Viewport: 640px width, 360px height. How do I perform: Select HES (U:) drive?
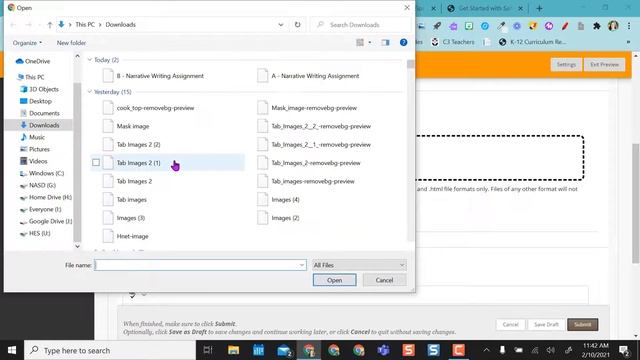coord(35,233)
